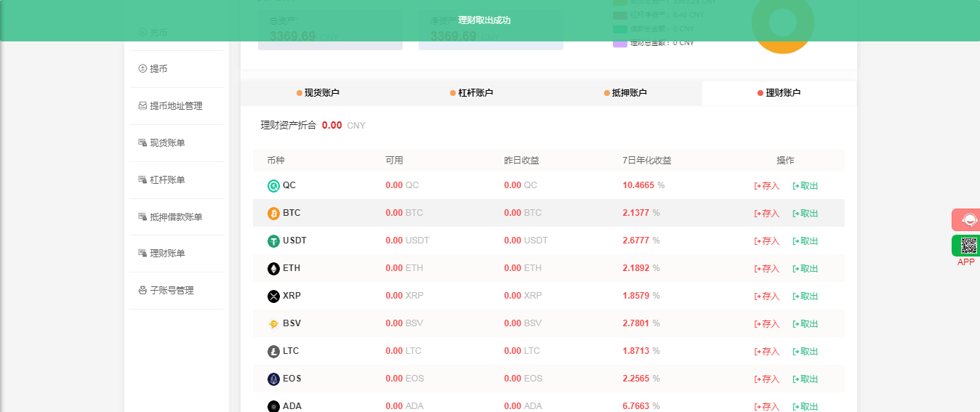Deposit ETH via 存入
Screen dimensions: 980x412
(x=767, y=269)
